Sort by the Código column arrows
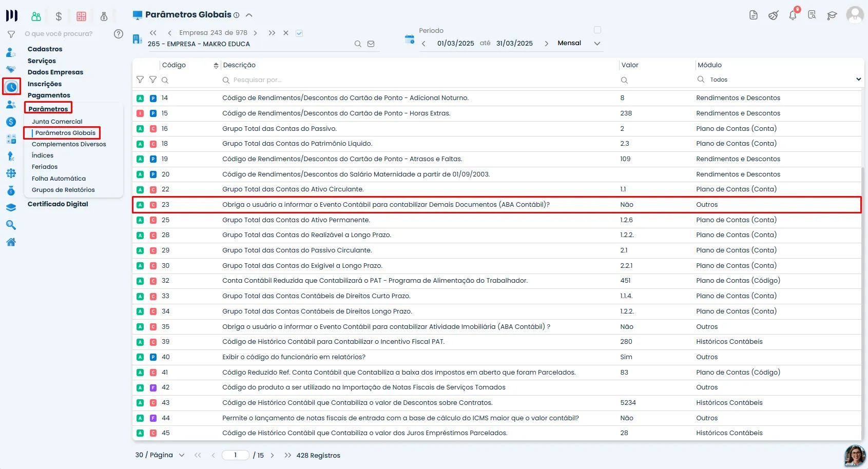The height and width of the screenshot is (469, 868). [x=216, y=66]
